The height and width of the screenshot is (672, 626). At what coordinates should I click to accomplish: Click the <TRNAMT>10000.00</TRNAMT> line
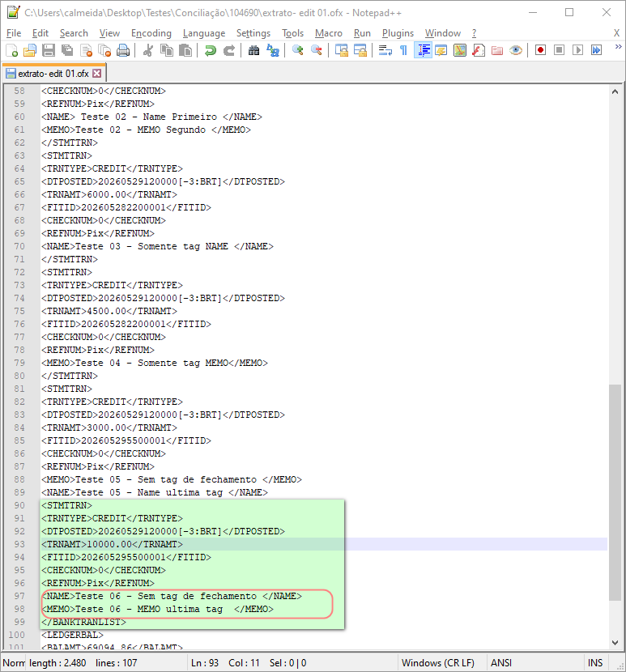[x=112, y=544]
